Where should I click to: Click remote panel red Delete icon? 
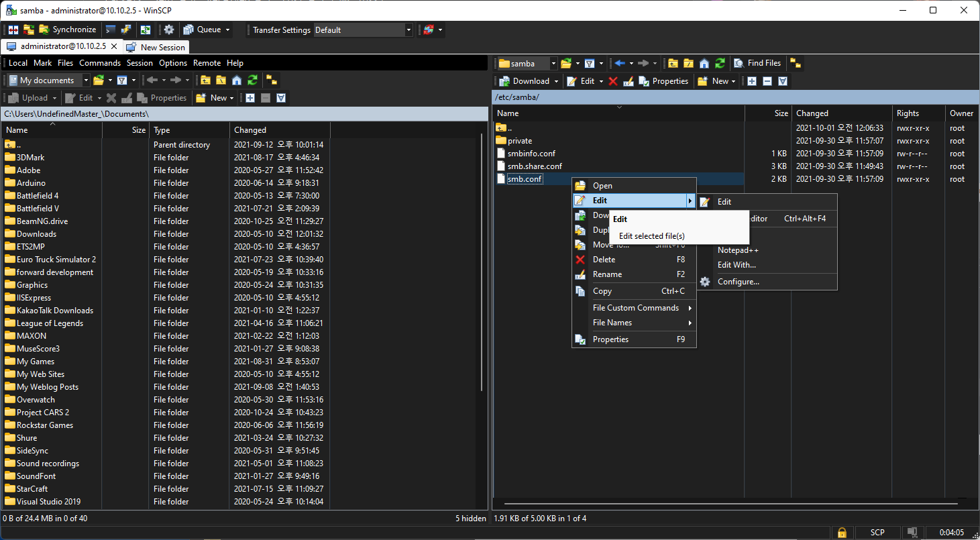[613, 81]
